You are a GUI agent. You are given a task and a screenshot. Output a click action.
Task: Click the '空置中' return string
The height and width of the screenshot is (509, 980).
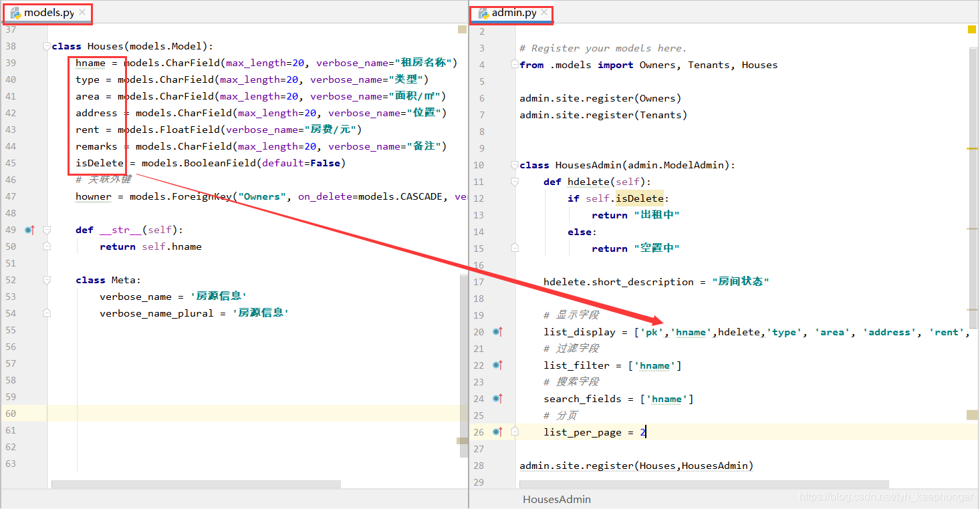click(656, 248)
